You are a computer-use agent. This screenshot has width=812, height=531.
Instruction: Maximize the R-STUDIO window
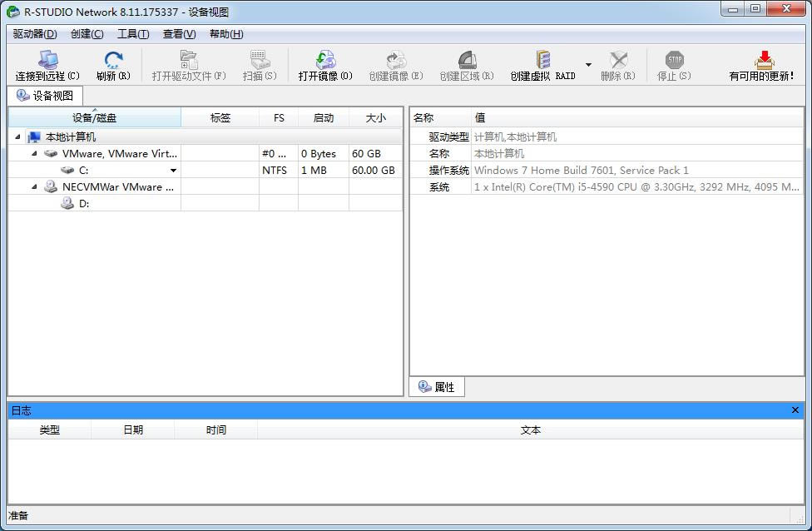coord(755,9)
